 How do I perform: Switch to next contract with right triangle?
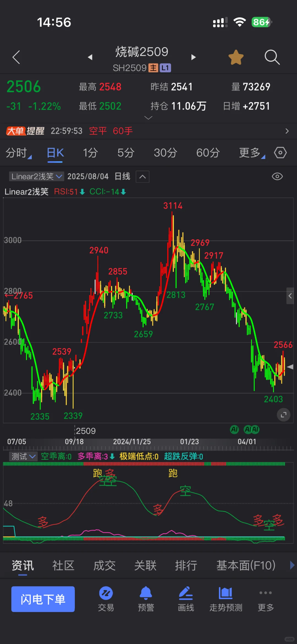[x=193, y=57]
